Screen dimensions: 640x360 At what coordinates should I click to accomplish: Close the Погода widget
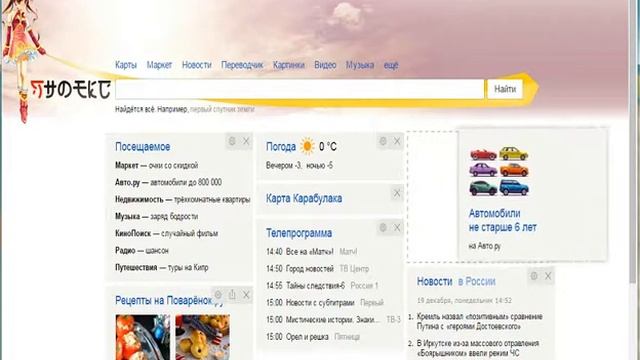tap(397, 141)
